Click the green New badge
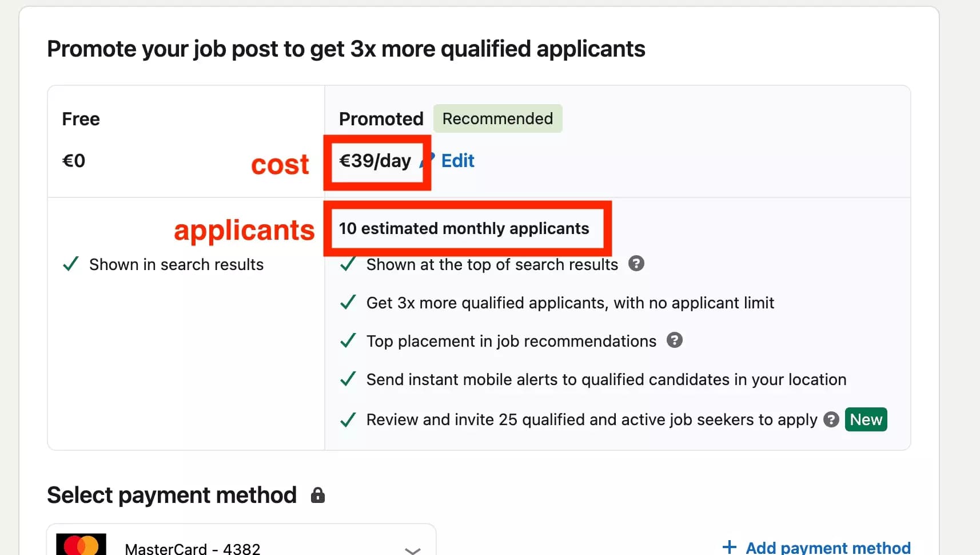Viewport: 980px width, 555px height. tap(866, 419)
